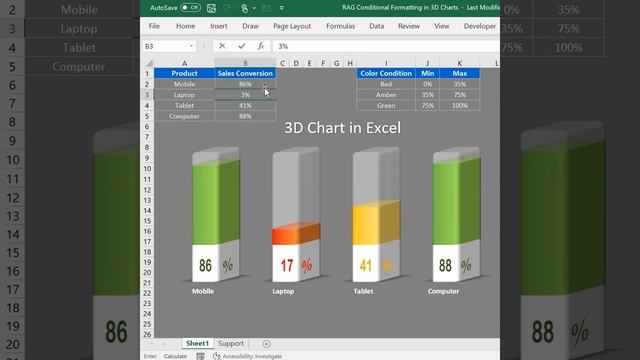Screen dimensions: 640x360
Task: Click the Max header cell
Action: [460, 73]
